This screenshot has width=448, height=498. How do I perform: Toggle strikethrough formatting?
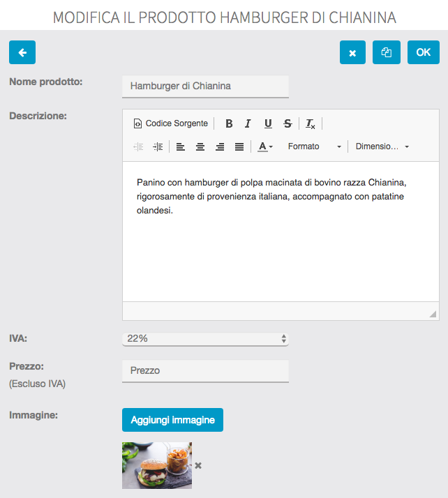pos(288,123)
